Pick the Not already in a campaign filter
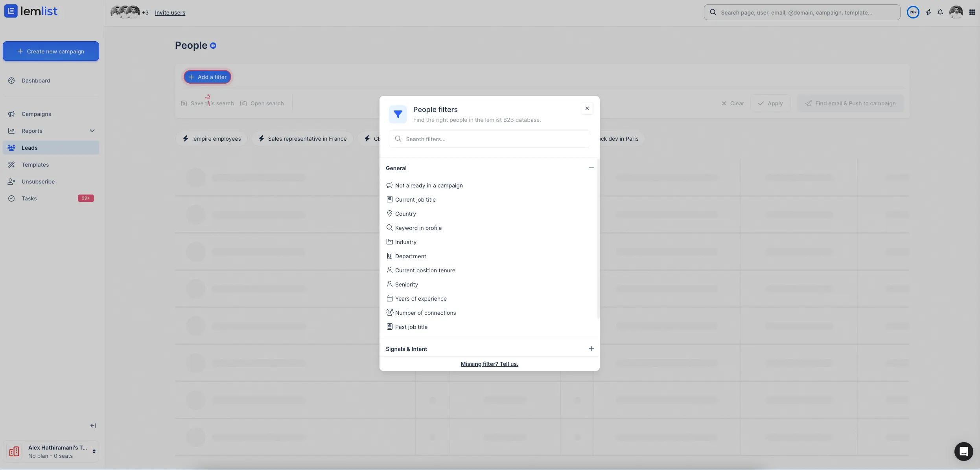 point(429,185)
